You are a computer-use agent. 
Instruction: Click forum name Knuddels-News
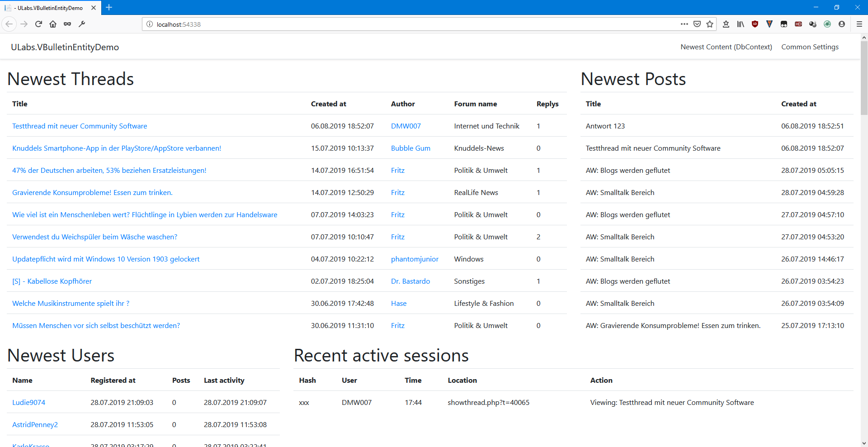(479, 148)
